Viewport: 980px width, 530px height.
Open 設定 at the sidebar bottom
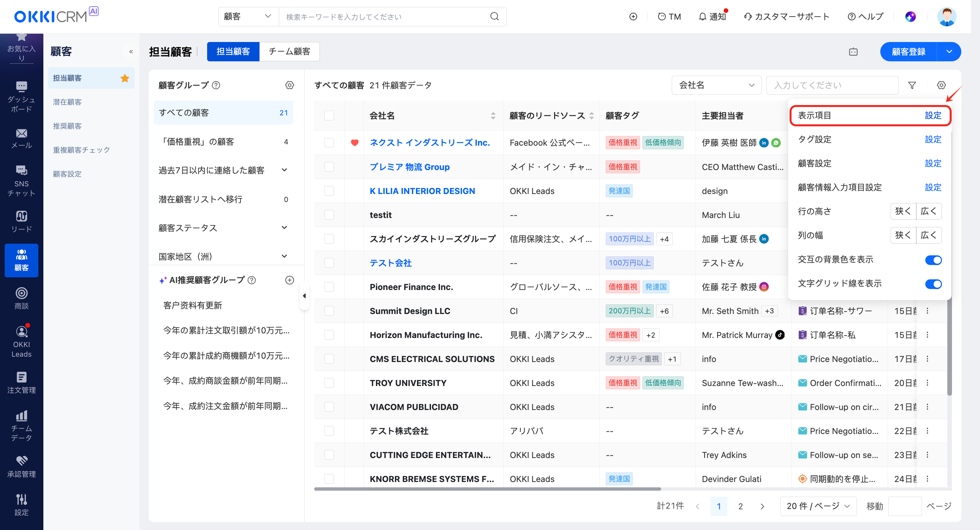click(21, 505)
